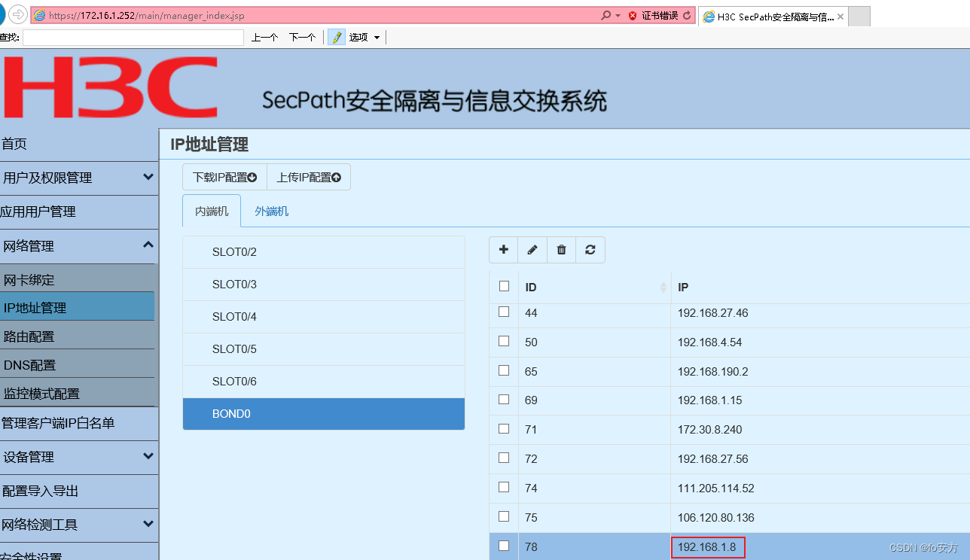Viewport: 970px width, 560px height.
Task: Select interface SLOT0/6
Action: (x=324, y=382)
